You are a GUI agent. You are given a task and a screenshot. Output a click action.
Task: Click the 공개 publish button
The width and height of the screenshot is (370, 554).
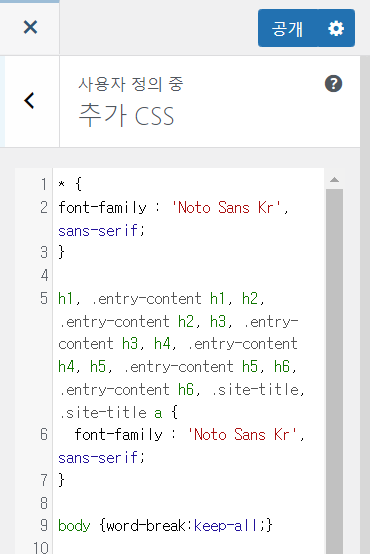pos(288,28)
